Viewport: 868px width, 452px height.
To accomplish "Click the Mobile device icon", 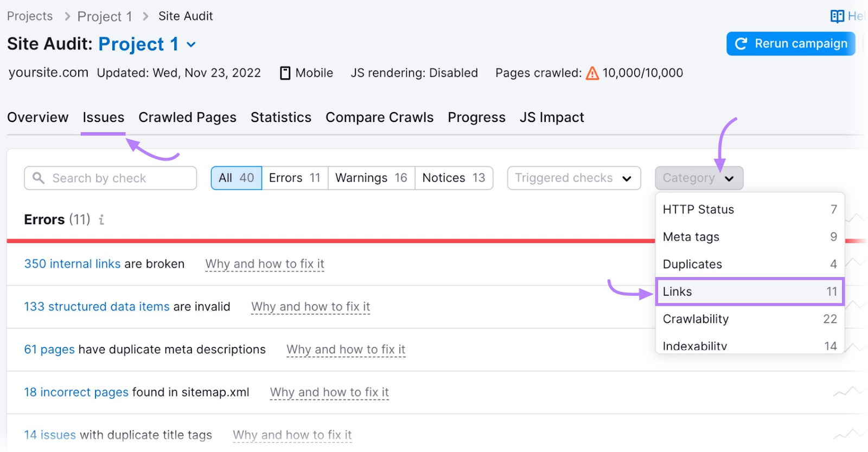I will [x=285, y=73].
